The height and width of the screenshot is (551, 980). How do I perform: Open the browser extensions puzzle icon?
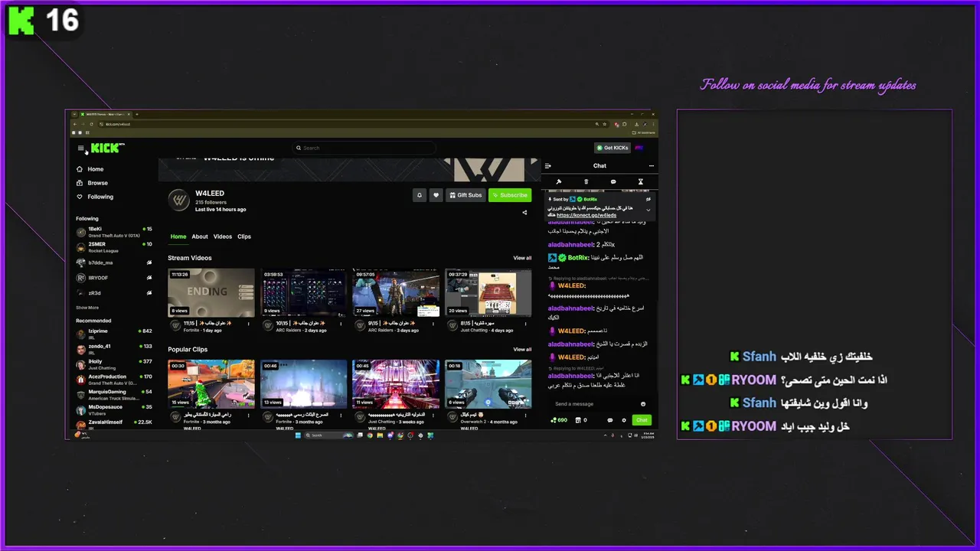click(626, 124)
